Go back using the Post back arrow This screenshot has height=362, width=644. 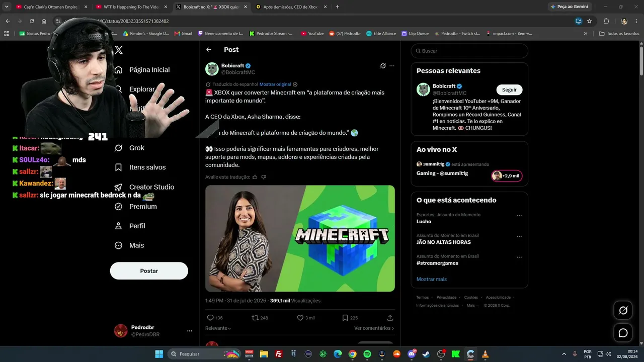click(209, 50)
